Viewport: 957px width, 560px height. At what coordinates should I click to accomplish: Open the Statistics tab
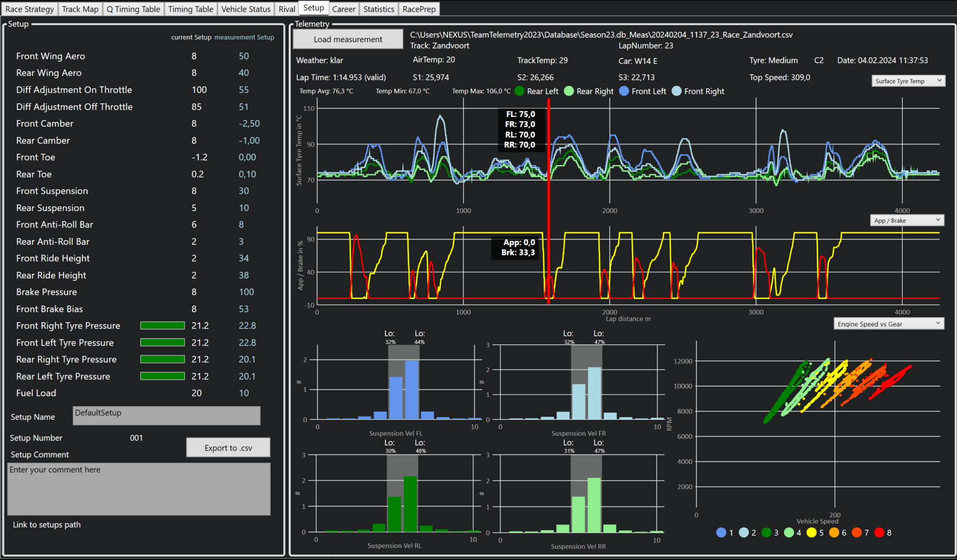pos(378,8)
